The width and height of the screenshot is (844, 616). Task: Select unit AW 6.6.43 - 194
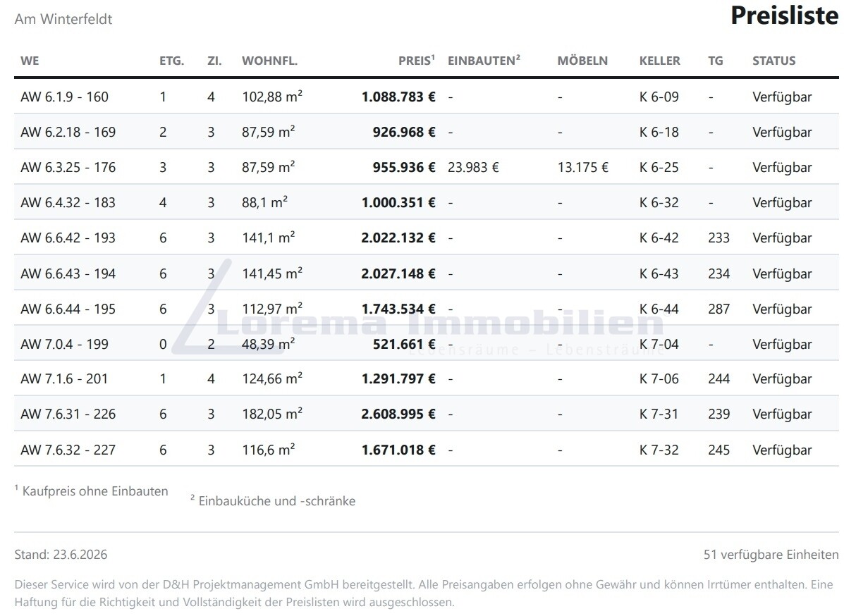[x=68, y=274]
